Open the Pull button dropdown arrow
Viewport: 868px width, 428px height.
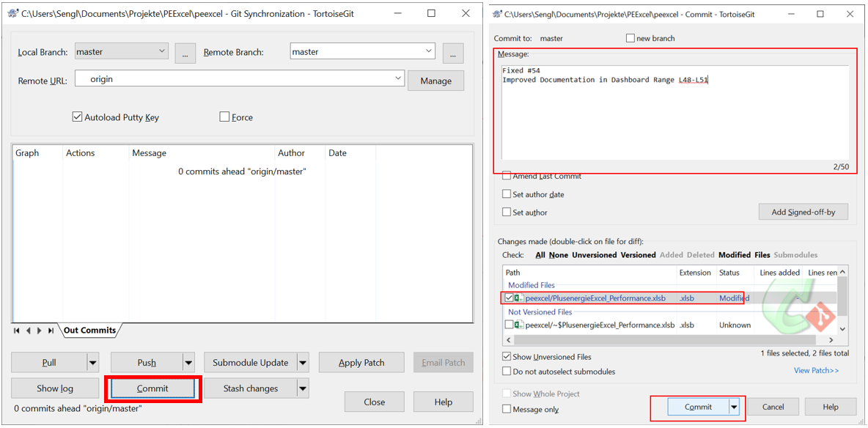[x=93, y=363]
